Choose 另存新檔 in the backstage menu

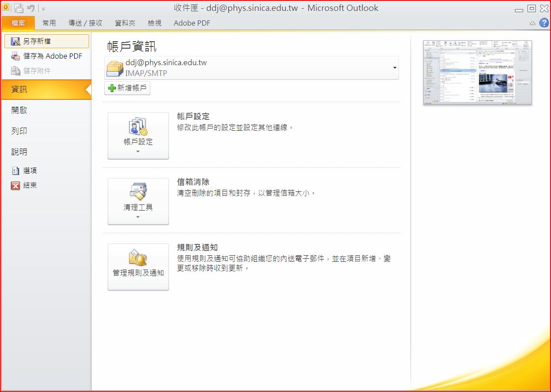coord(47,41)
